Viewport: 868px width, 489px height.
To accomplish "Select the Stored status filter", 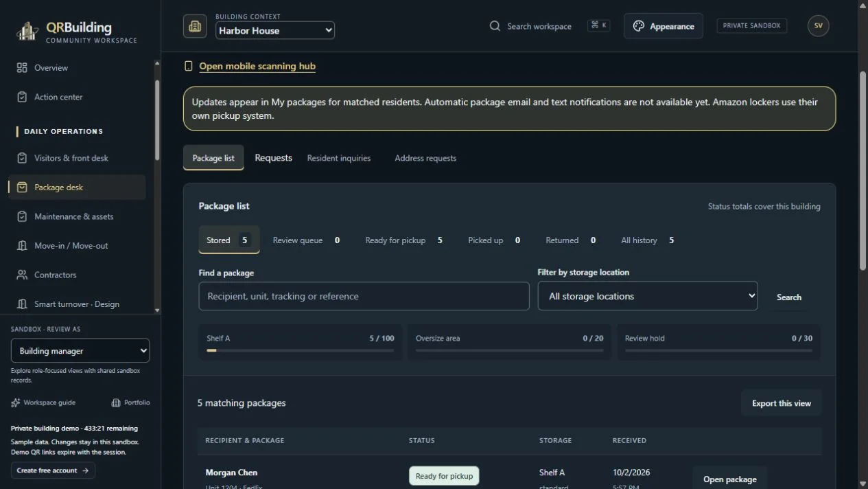I will pos(229,240).
